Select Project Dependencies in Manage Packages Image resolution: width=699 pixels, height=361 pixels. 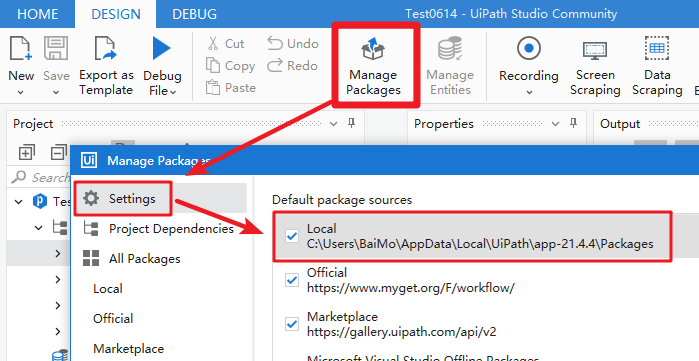pyautogui.click(x=160, y=229)
